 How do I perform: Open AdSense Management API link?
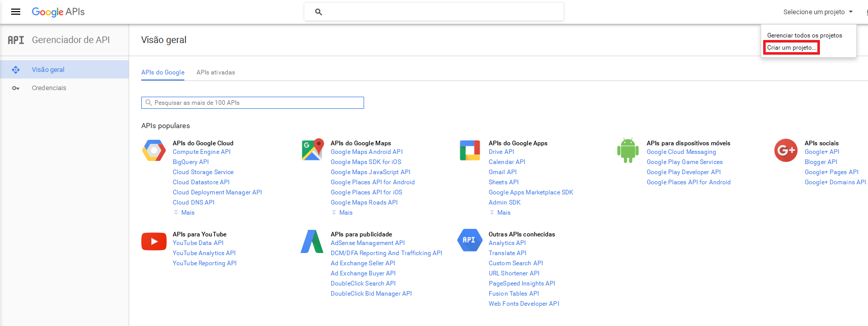[368, 243]
